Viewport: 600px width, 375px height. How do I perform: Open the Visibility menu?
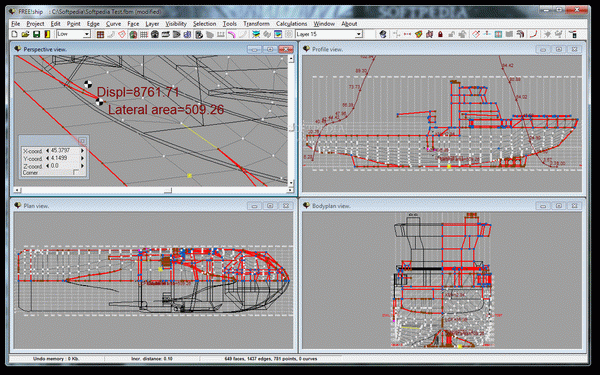[176, 24]
